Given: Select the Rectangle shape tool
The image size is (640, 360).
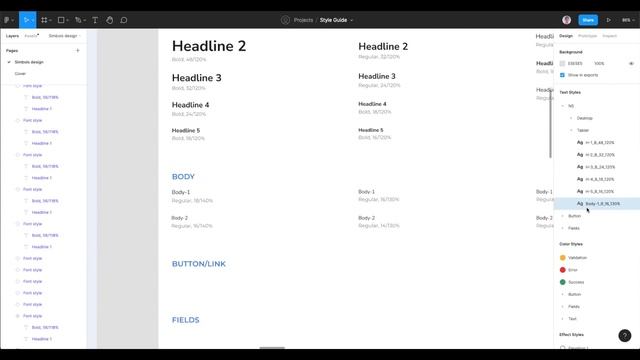Looking at the screenshot, I should pos(61,20).
